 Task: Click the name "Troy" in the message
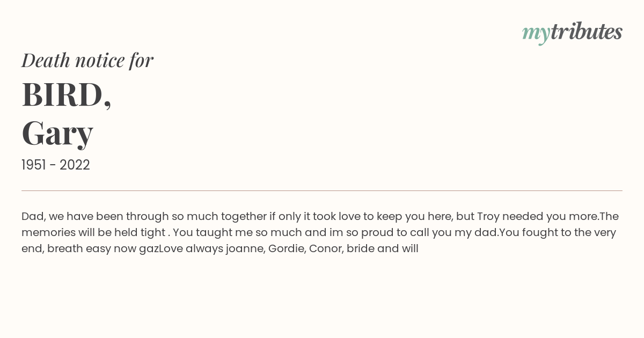click(x=488, y=217)
